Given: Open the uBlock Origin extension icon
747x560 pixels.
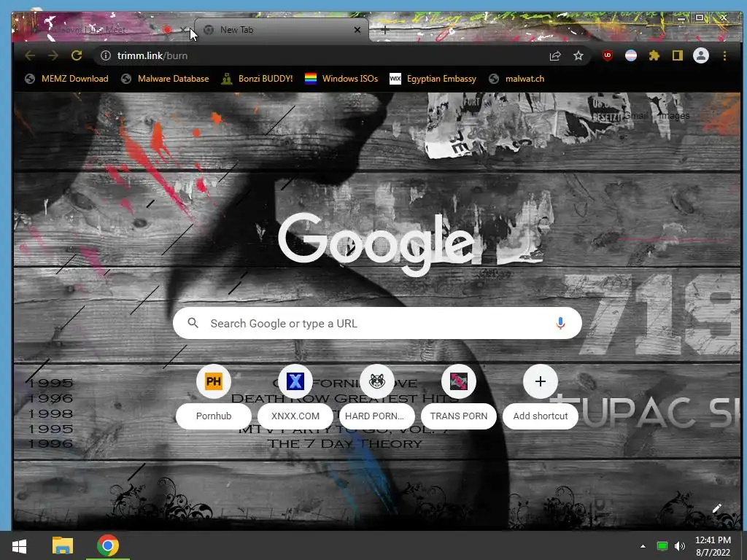Looking at the screenshot, I should pos(608,55).
